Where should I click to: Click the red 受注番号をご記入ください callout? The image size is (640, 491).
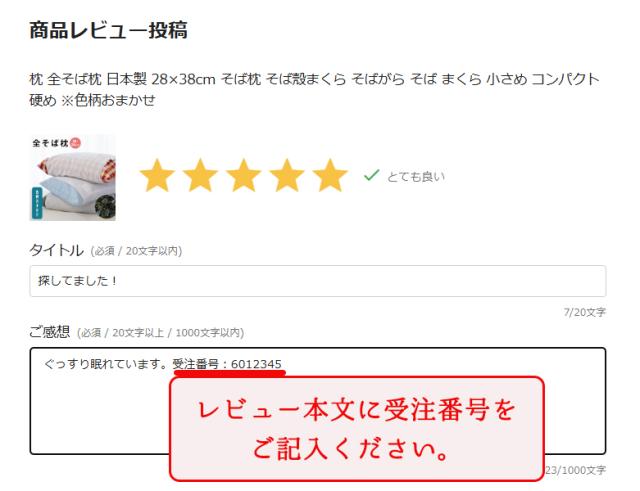357,429
